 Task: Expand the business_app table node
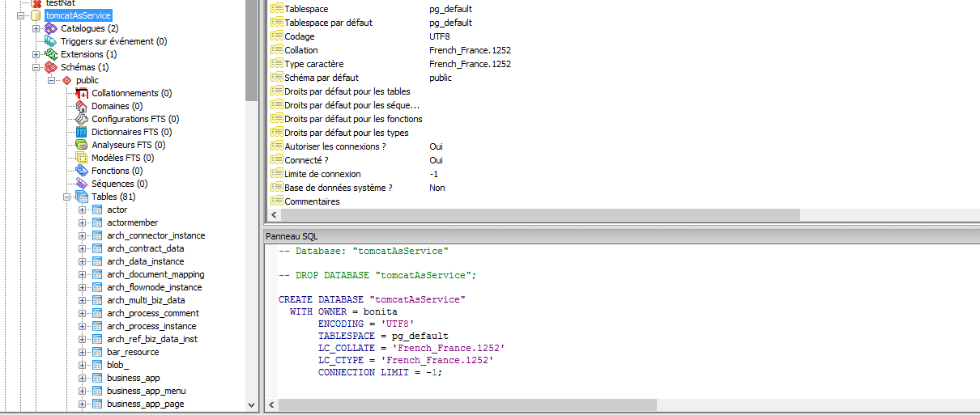pos(83,378)
